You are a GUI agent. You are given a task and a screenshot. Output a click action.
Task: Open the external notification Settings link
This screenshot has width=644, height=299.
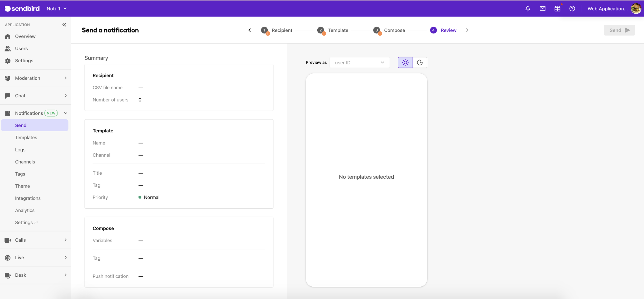tap(26, 223)
